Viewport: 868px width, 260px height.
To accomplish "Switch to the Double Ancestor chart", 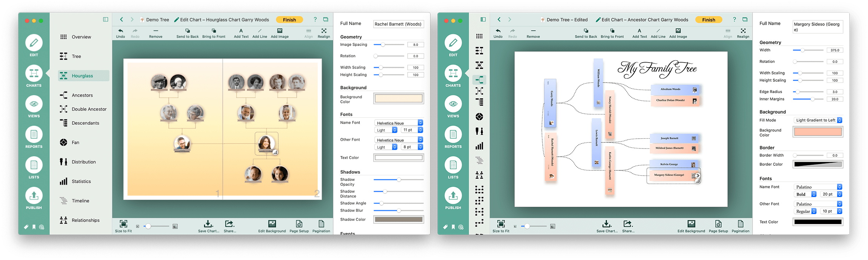I will (x=89, y=109).
